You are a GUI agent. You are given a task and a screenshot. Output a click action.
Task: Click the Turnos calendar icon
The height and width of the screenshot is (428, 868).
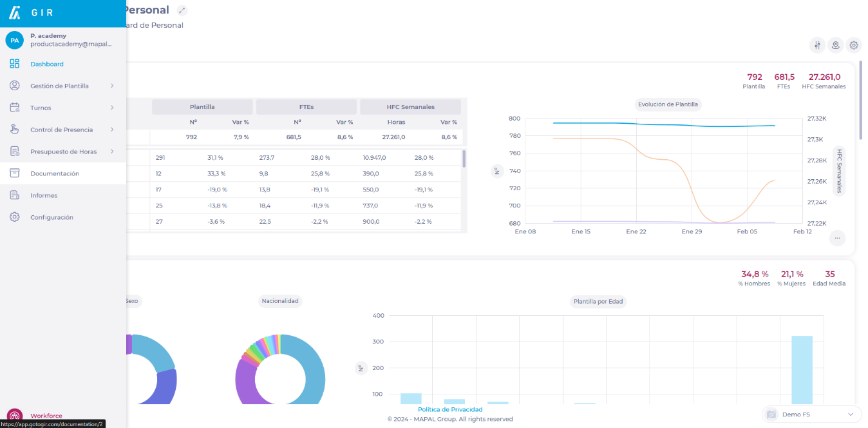(14, 108)
